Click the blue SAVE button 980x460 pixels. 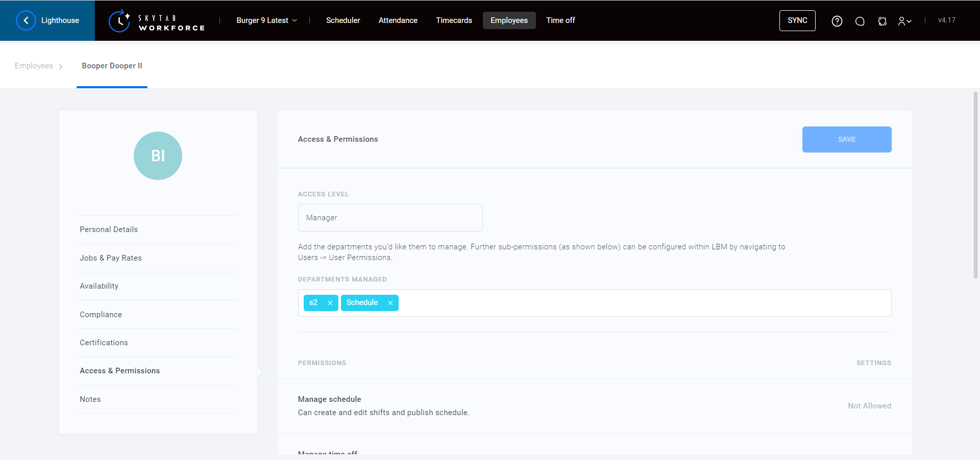coord(846,139)
